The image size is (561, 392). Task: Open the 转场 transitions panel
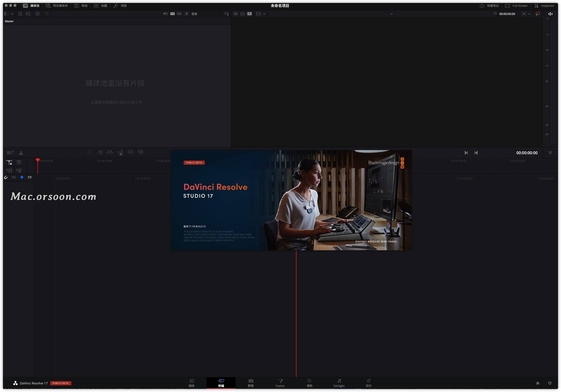[x=81, y=6]
